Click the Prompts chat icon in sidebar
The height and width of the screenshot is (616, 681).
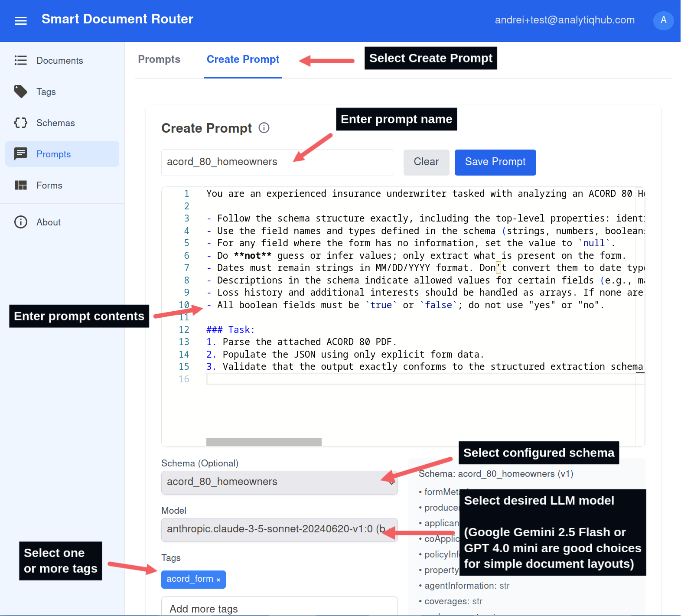point(21,154)
